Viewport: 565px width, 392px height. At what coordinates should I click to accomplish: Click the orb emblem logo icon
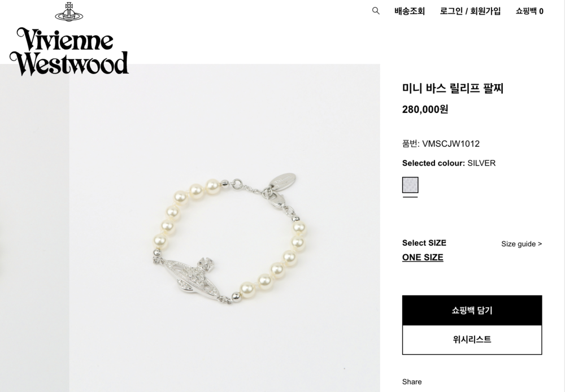69,12
